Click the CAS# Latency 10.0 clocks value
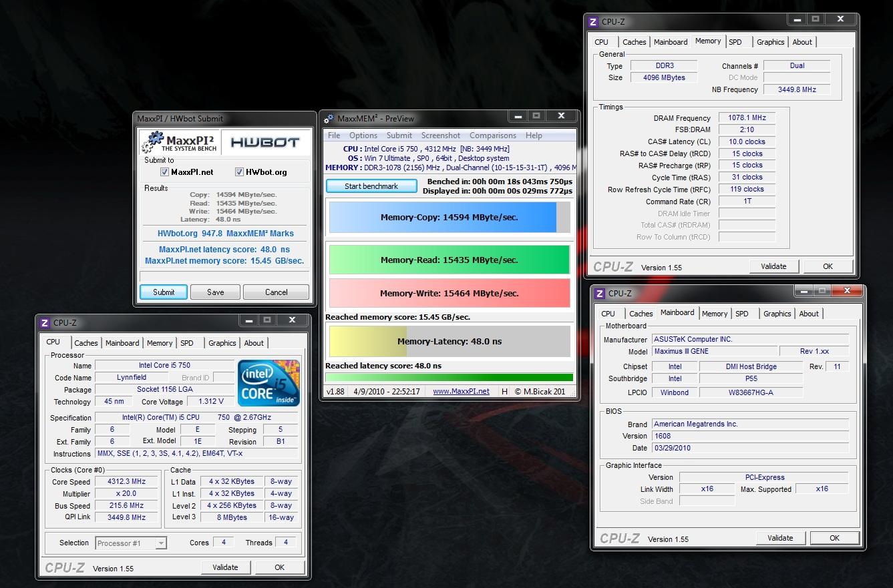The width and height of the screenshot is (893, 588). click(747, 142)
